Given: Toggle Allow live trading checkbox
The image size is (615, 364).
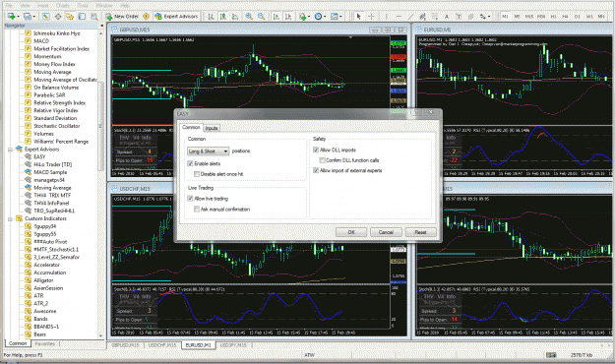Looking at the screenshot, I should coord(190,199).
